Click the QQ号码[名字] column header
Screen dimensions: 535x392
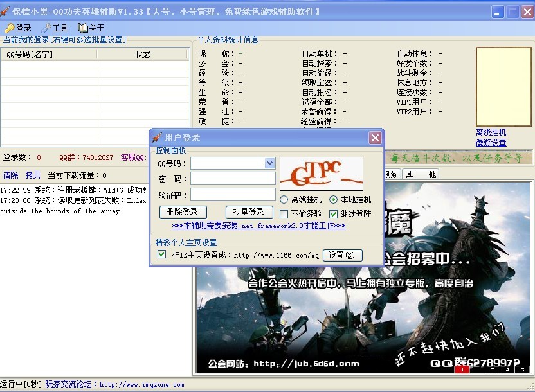tap(49, 55)
